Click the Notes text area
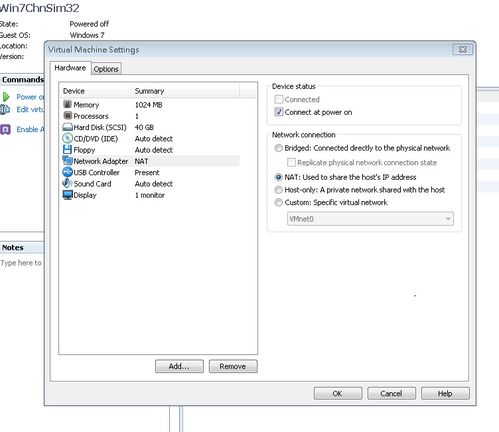Screen dimensions: 499x432 21,263
